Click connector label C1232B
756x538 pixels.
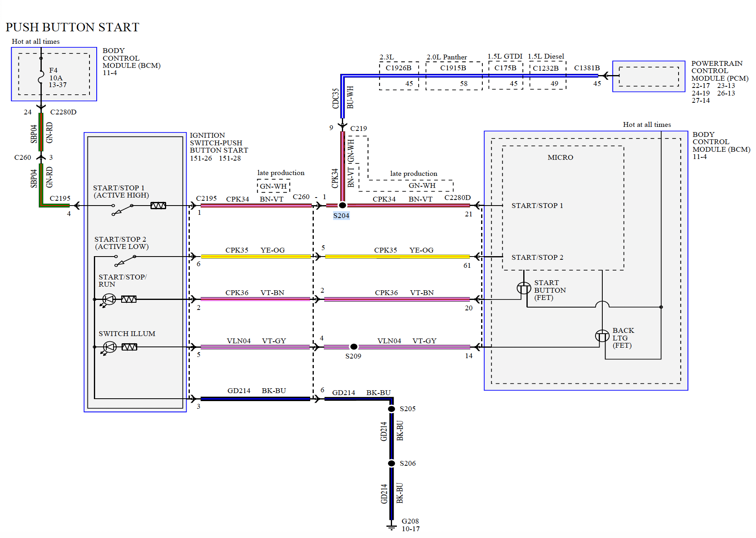545,68
